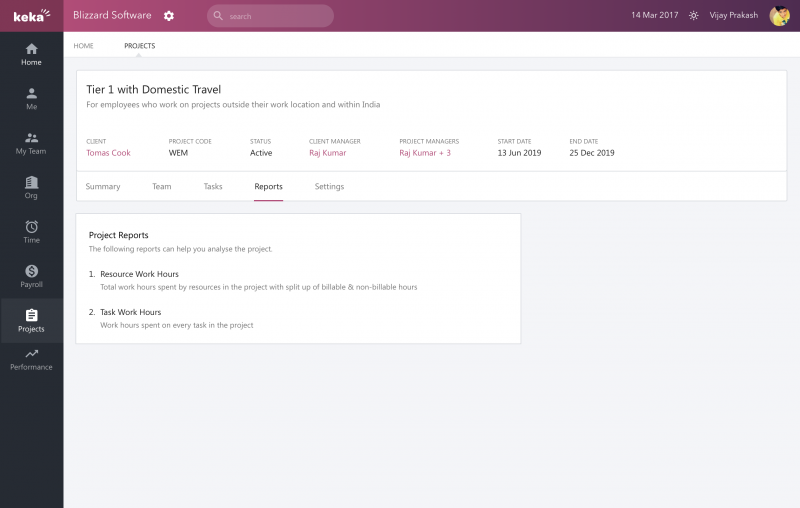This screenshot has width=800, height=508.
Task: Open the Time clock icon
Action: pos(31,226)
